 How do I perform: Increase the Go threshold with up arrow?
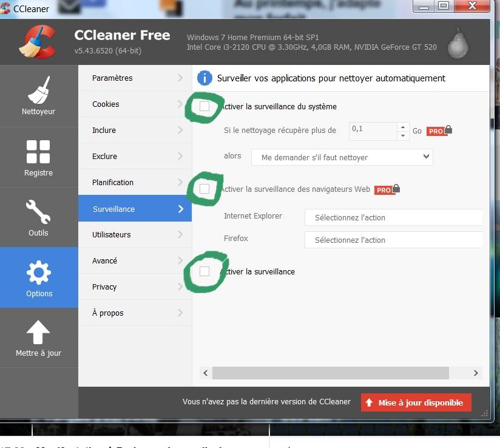404,127
